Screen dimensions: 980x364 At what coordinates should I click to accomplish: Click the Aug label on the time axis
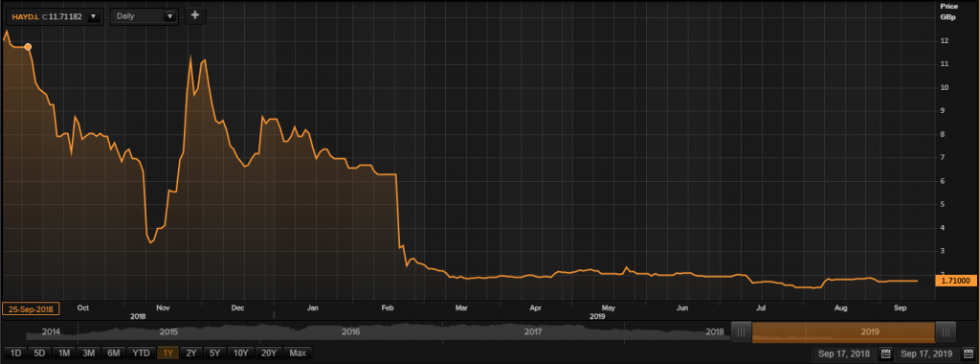tap(841, 307)
